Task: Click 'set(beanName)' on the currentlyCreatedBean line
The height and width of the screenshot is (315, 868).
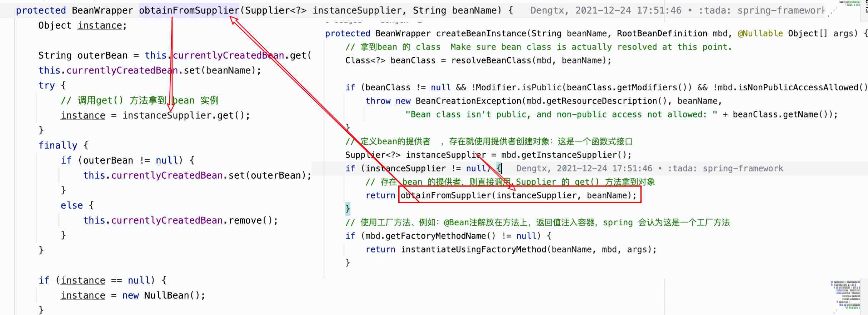Action: (219, 70)
